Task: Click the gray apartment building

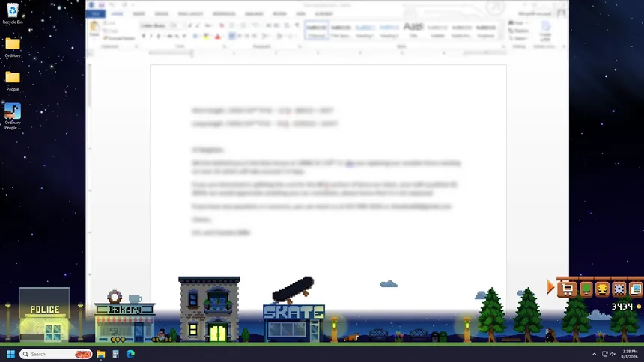Action: click(x=209, y=309)
